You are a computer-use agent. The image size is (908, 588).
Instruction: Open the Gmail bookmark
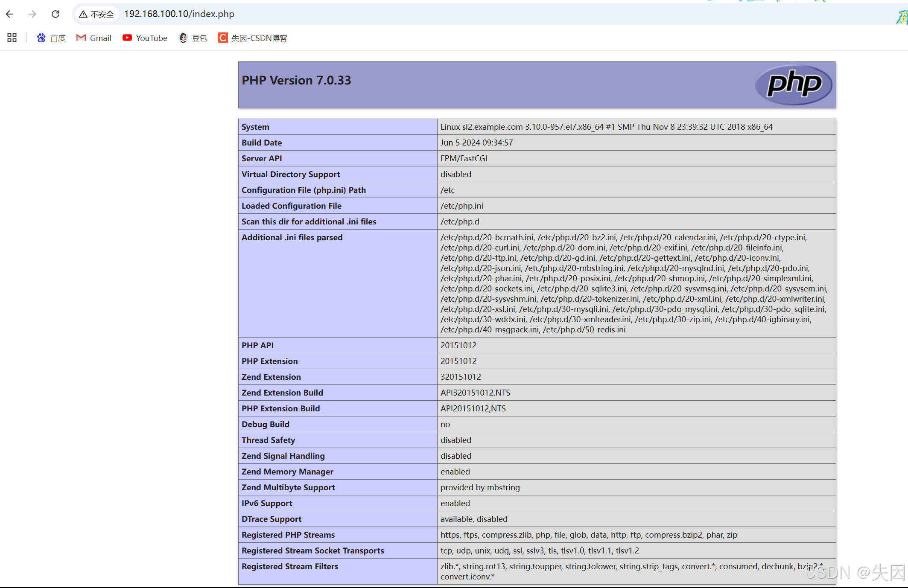[x=93, y=38]
